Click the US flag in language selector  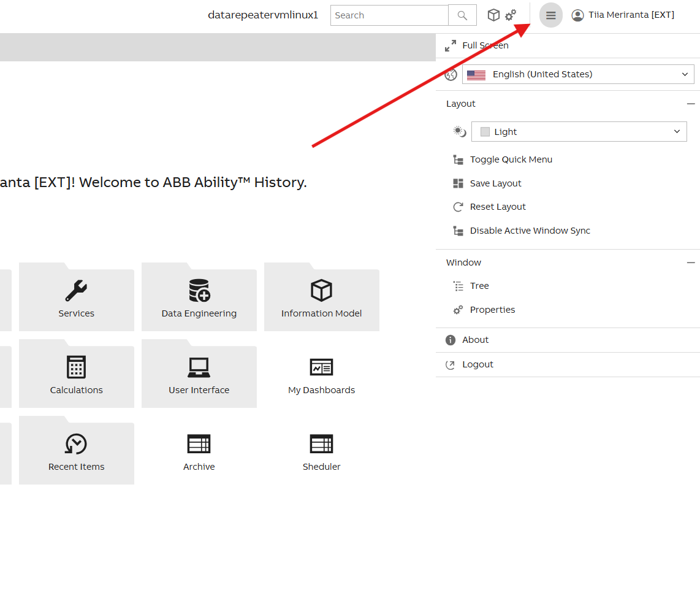[476, 75]
